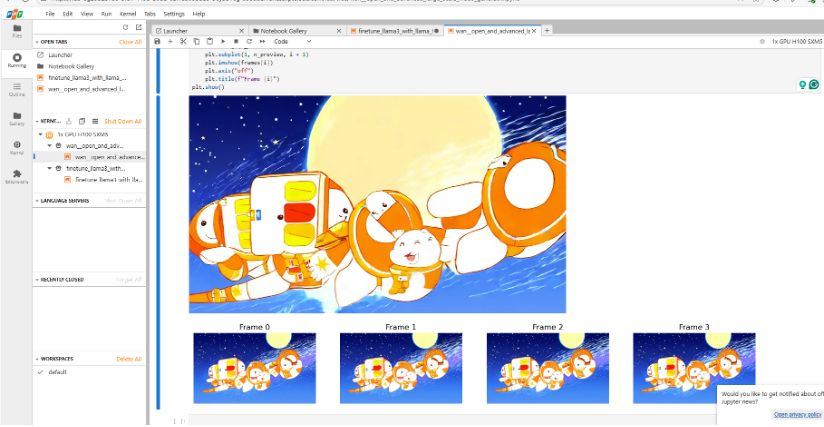Image resolution: width=824 pixels, height=427 pixels.
Task: Show the Outline sidebar panel
Action: pyautogui.click(x=17, y=89)
